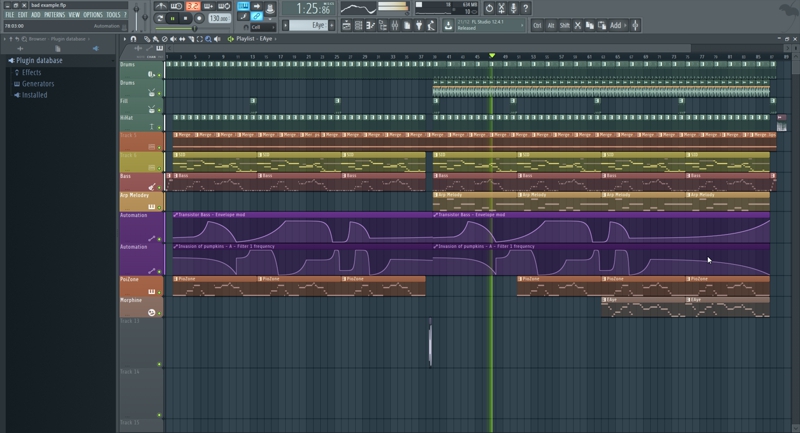
Task: Open the PATTERNS menu
Action: pyautogui.click(x=54, y=15)
